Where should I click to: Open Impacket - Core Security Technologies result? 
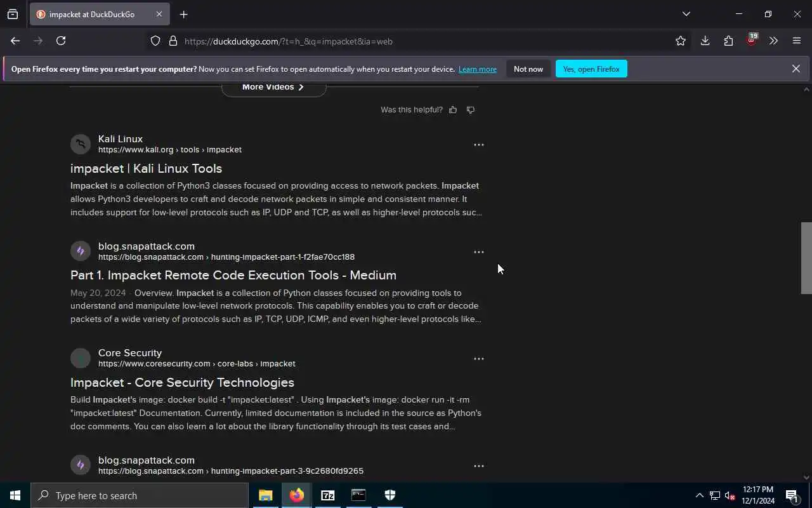[x=182, y=382]
